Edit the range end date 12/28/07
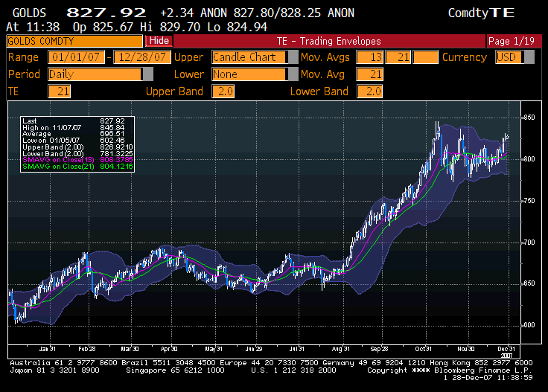The height and width of the screenshot is (392, 548). pyautogui.click(x=141, y=57)
